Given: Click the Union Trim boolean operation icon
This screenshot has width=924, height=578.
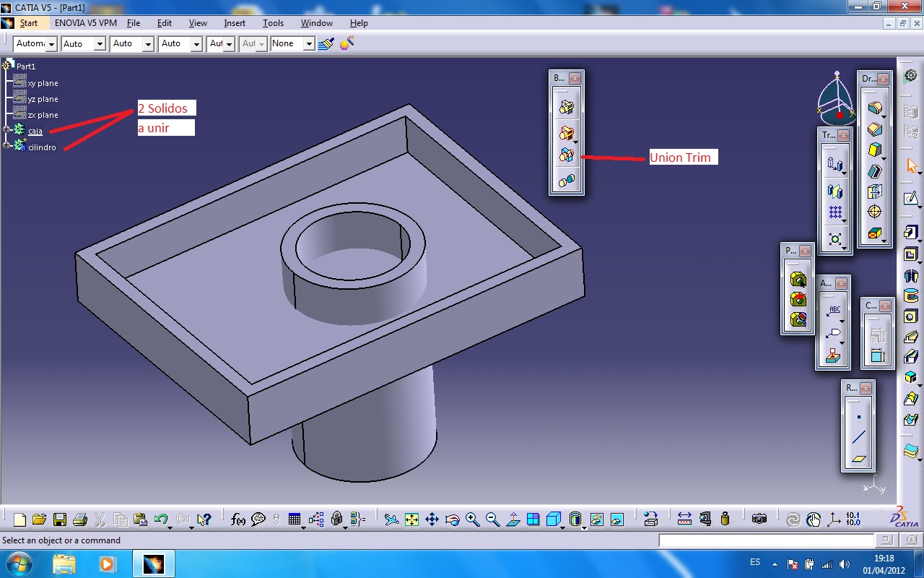Looking at the screenshot, I should (x=567, y=155).
